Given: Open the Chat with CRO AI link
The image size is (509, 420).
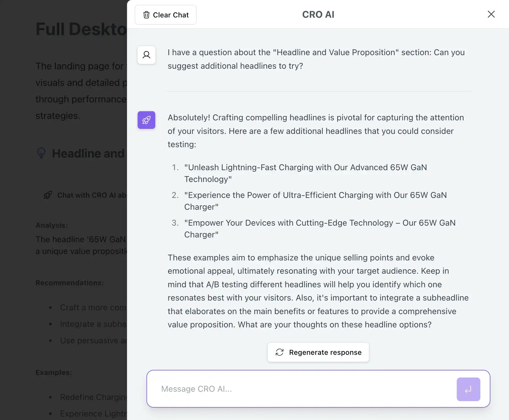Looking at the screenshot, I should coord(92,195).
